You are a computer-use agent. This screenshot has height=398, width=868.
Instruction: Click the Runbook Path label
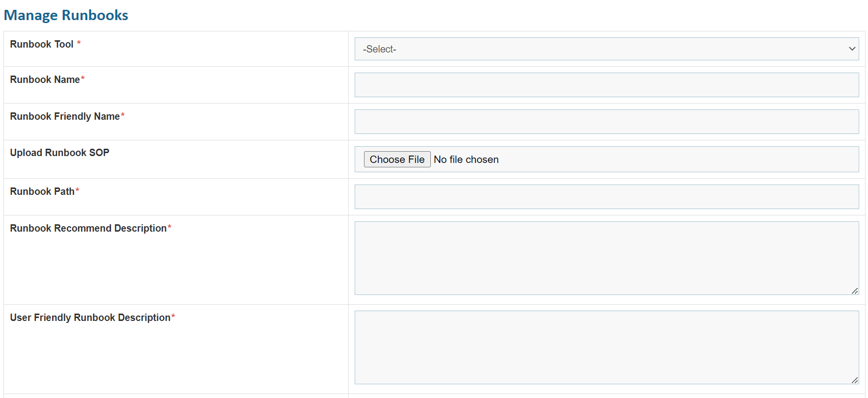pos(42,191)
